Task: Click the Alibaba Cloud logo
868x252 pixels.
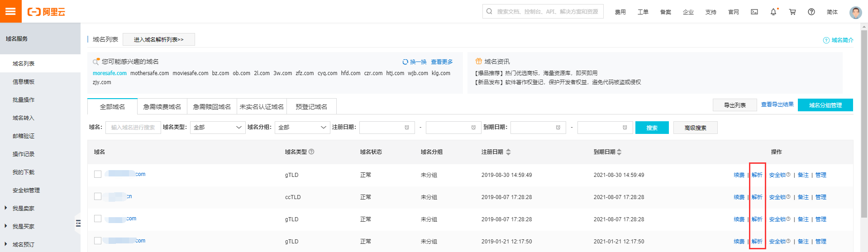Action: click(x=46, y=12)
